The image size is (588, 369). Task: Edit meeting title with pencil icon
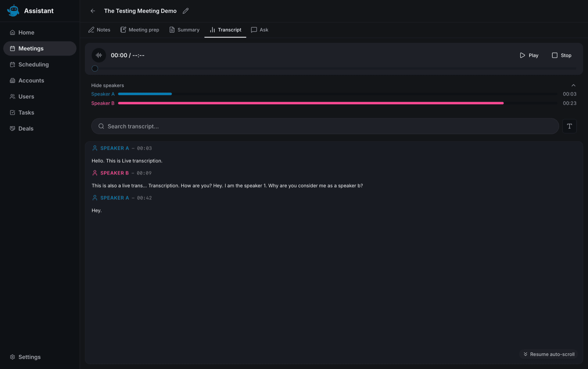point(186,11)
